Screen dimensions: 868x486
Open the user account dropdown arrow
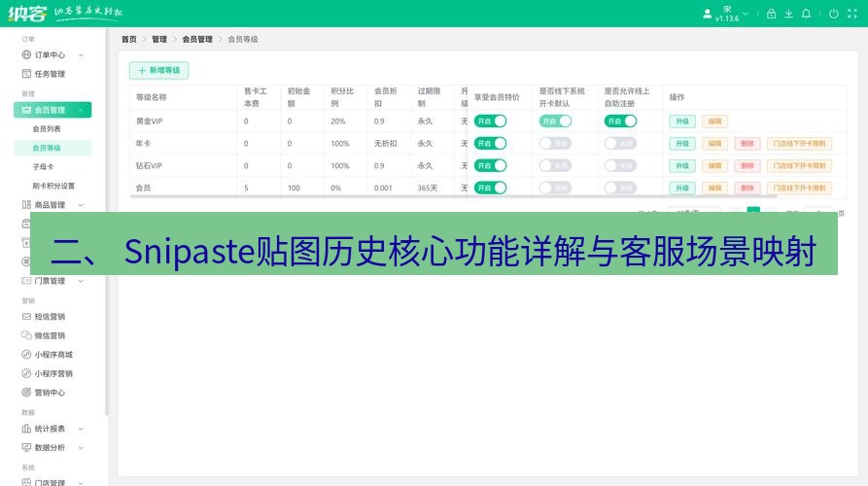click(x=746, y=14)
